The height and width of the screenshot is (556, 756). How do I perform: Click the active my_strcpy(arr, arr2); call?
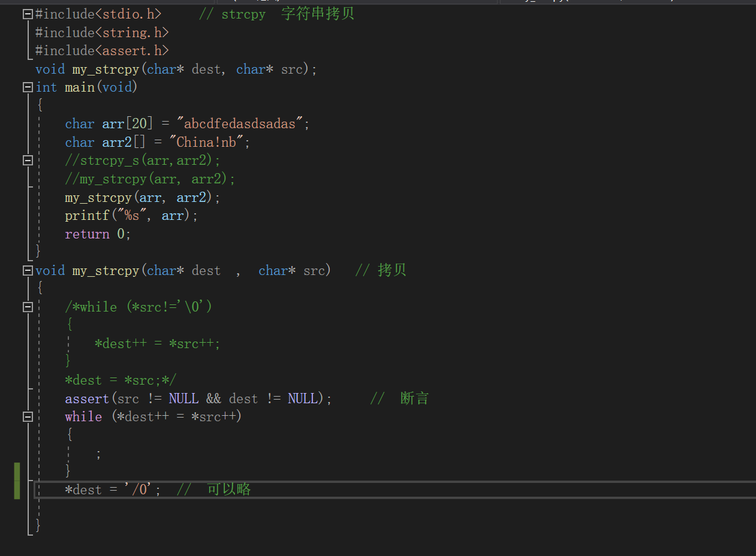(143, 197)
